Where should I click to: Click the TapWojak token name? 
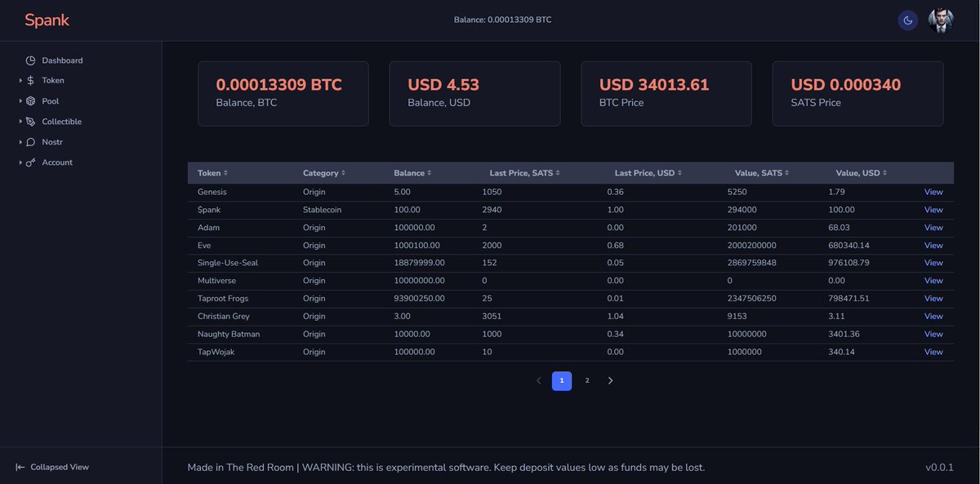coord(216,353)
